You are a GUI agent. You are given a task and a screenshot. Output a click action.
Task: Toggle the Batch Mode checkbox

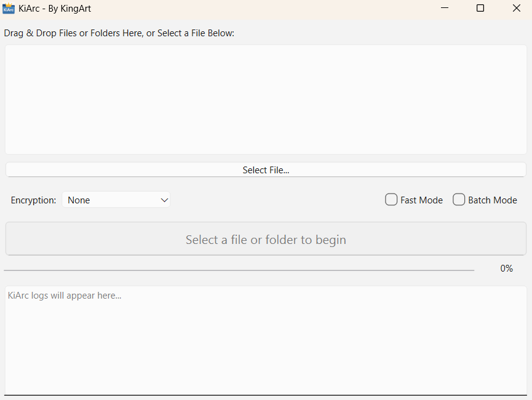[459, 200]
